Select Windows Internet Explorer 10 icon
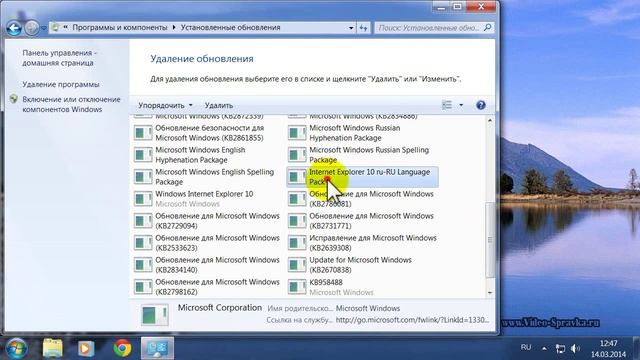Image resolution: width=640 pixels, height=360 pixels. tap(143, 199)
